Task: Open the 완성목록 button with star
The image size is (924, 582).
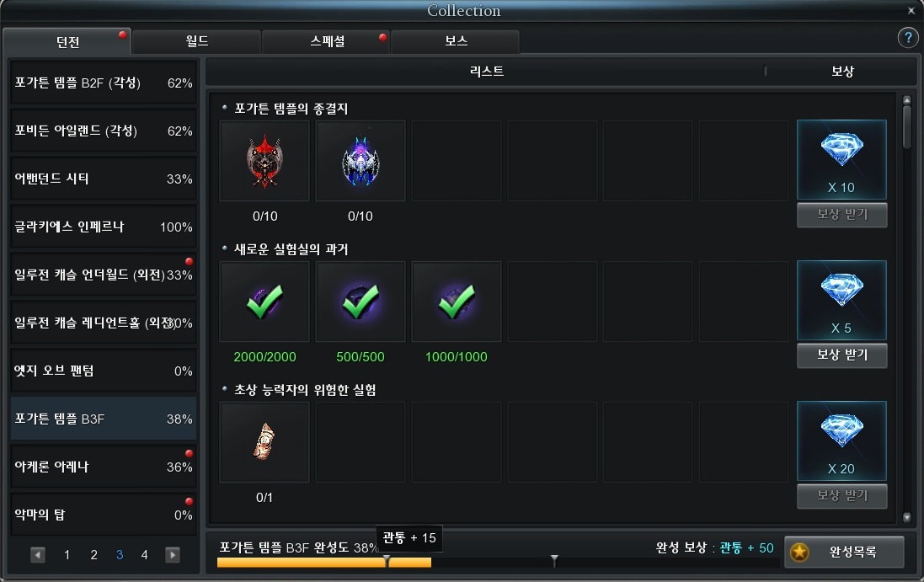Action: [844, 552]
